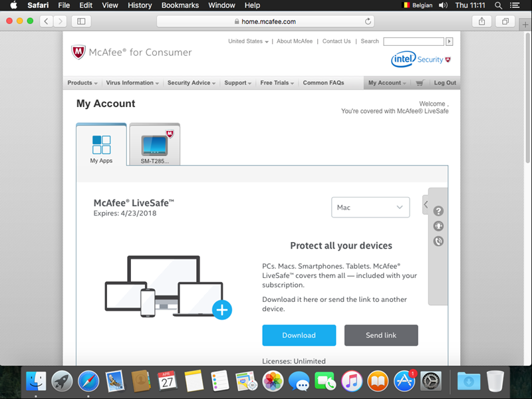Open Photos in the dock

coord(273,381)
